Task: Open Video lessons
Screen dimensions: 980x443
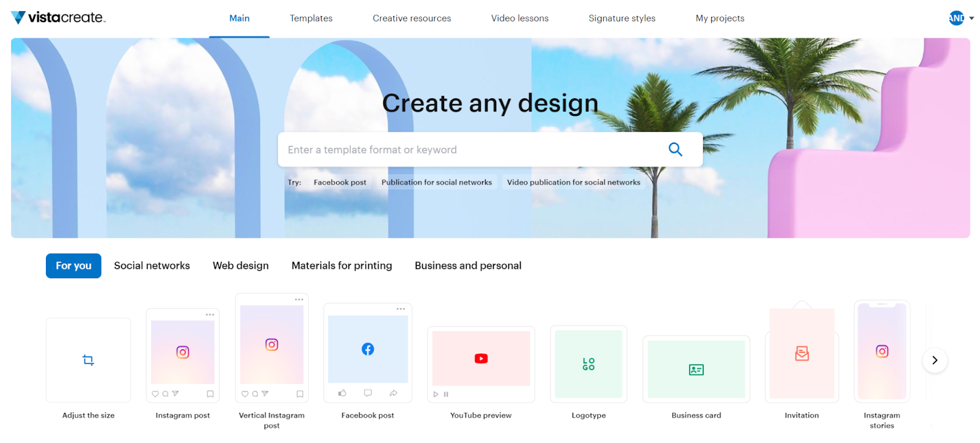Action: pyautogui.click(x=520, y=18)
